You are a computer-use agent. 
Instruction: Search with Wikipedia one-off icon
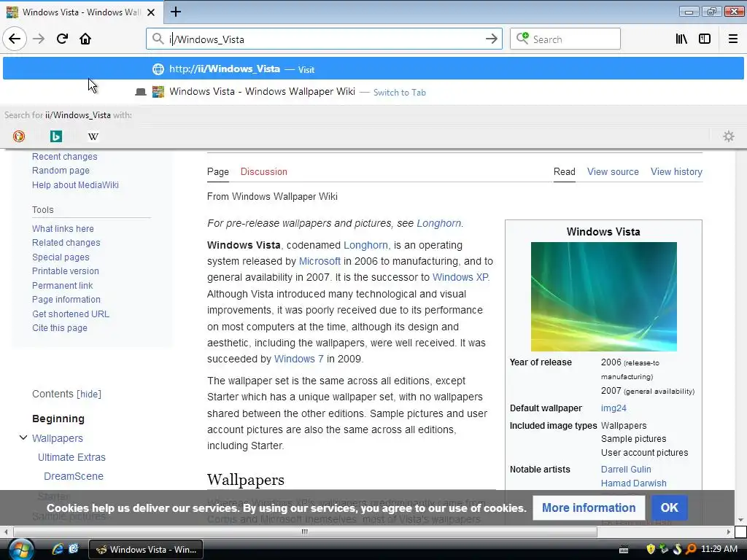pyautogui.click(x=93, y=136)
